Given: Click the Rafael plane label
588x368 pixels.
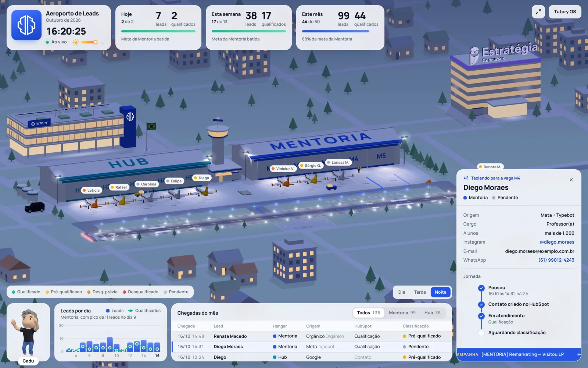Looking at the screenshot, I should tap(119, 187).
